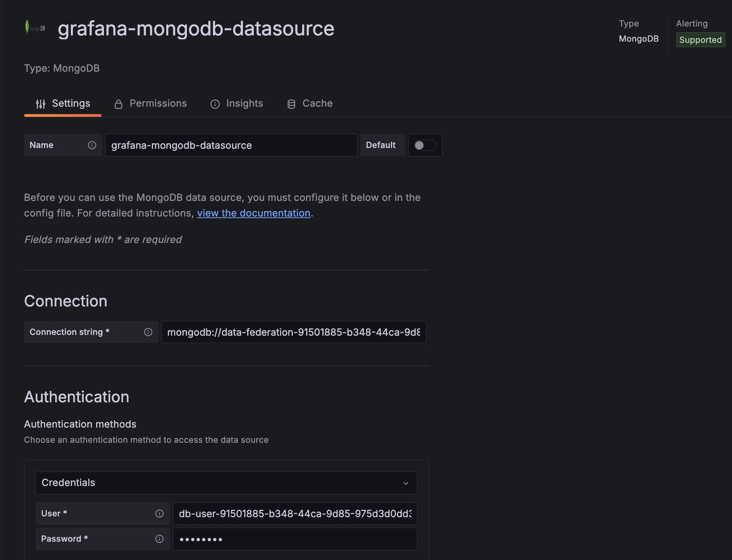
Task: Open the view the documentation link
Action: click(x=253, y=213)
